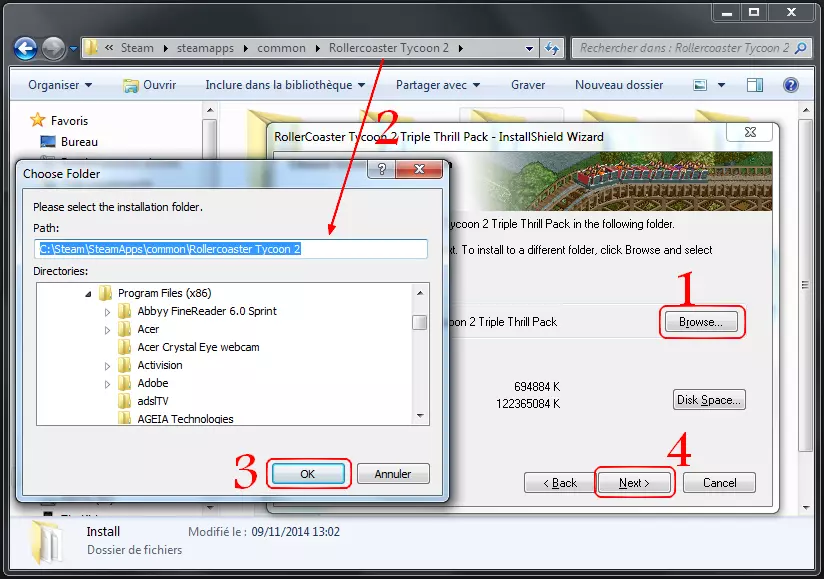Click the Favoris star icon
Image resolution: width=824 pixels, height=579 pixels.
37,120
